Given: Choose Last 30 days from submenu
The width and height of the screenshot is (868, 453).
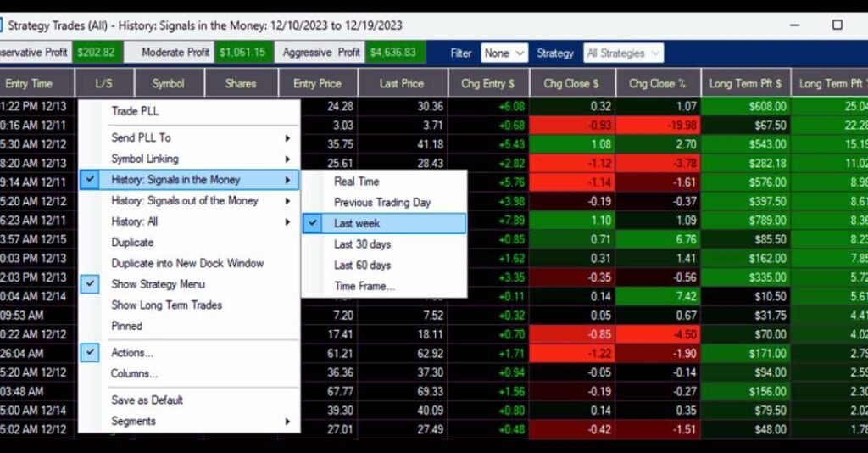Looking at the screenshot, I should (362, 244).
